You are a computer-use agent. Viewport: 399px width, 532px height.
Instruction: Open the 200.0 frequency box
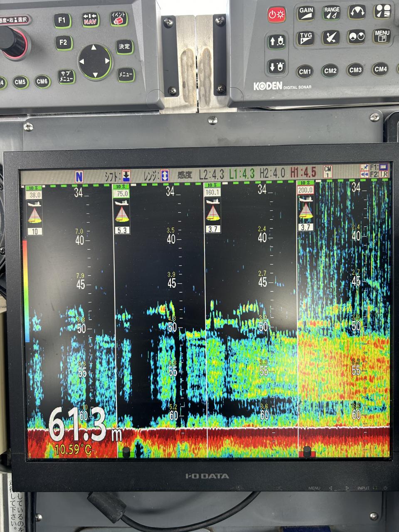click(305, 190)
